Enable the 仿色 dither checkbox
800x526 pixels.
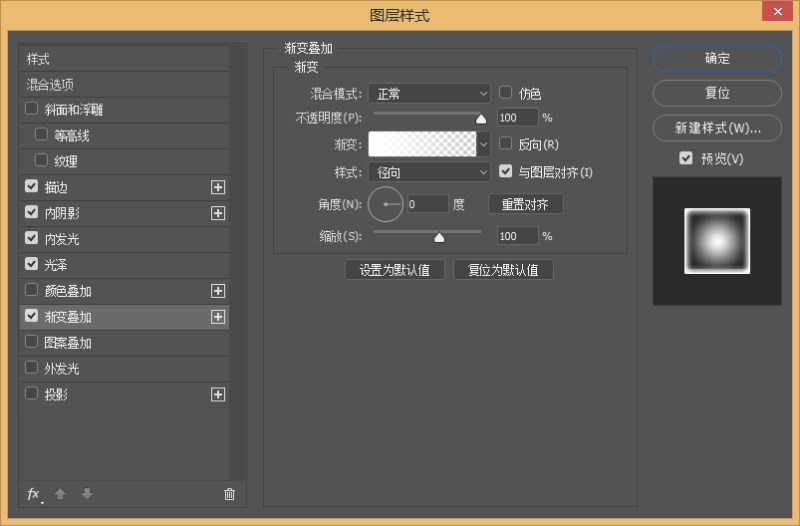pos(506,92)
